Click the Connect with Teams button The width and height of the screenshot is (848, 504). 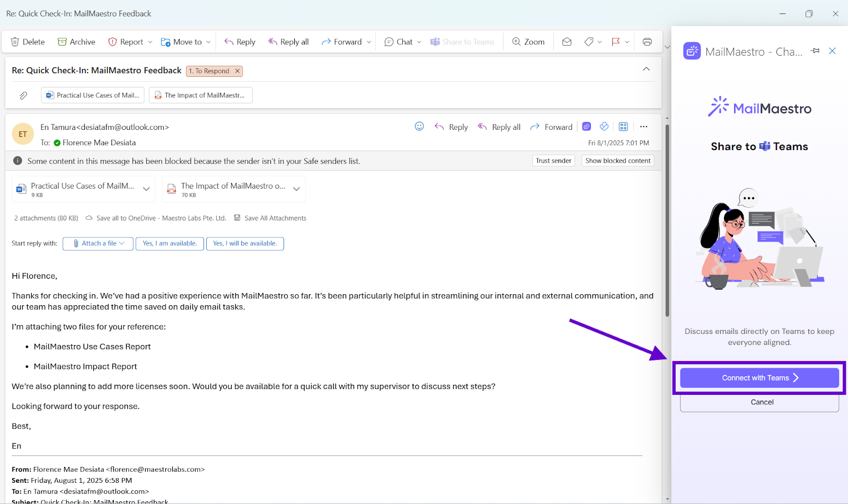click(x=759, y=378)
